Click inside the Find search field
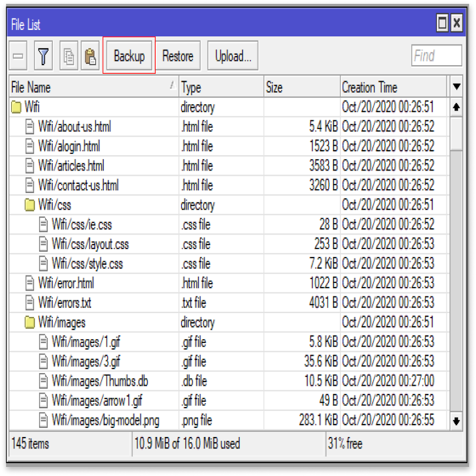The height and width of the screenshot is (476, 476). click(436, 56)
